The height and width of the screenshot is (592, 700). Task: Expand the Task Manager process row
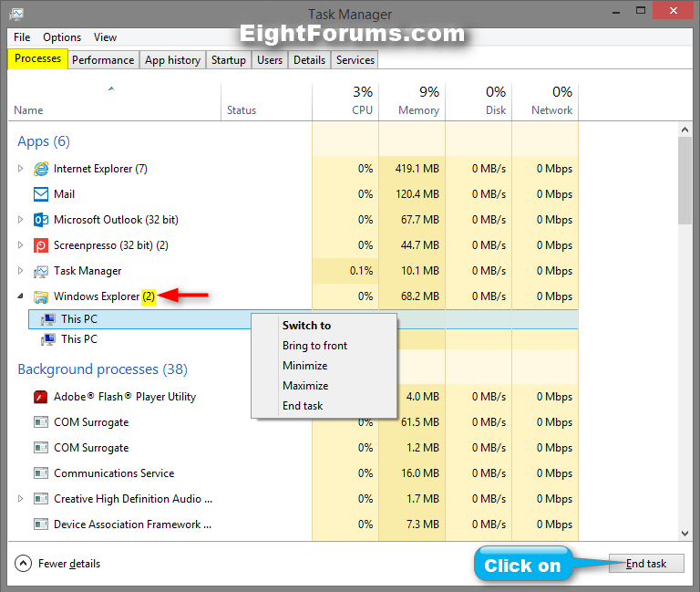(x=20, y=270)
